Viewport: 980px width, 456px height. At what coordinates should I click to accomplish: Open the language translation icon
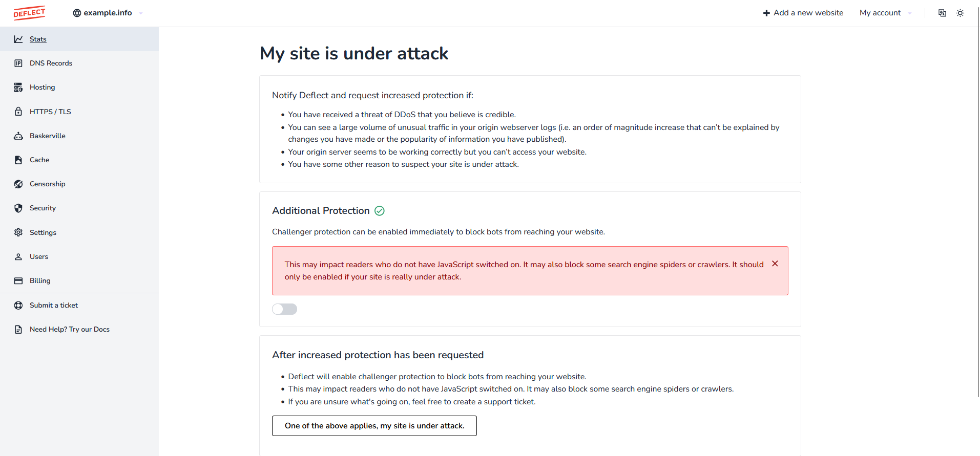[x=942, y=13]
